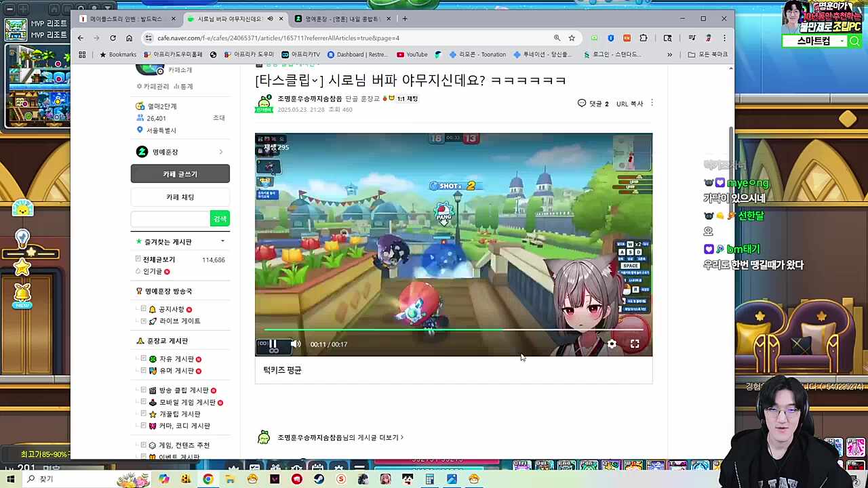Show more bookmarks with the double chevron
868x488 pixels.
670,54
